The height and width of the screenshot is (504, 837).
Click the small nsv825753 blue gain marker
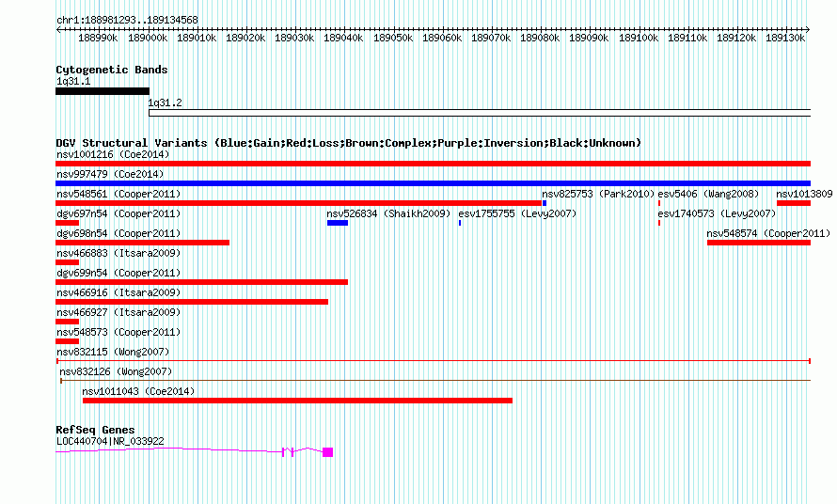click(x=545, y=203)
